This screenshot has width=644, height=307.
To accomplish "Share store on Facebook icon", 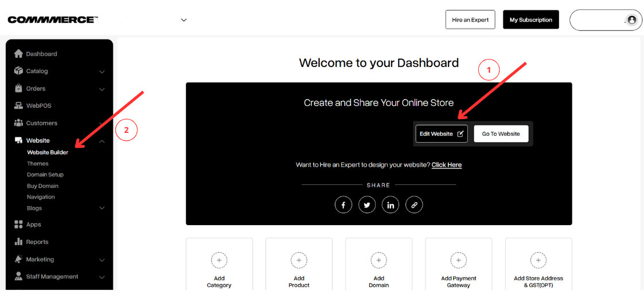I will (343, 204).
